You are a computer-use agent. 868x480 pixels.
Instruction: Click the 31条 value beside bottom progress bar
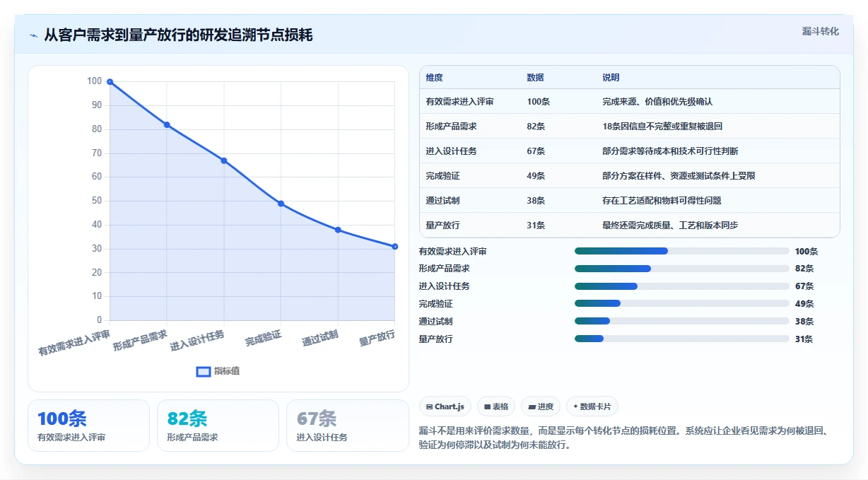804,339
